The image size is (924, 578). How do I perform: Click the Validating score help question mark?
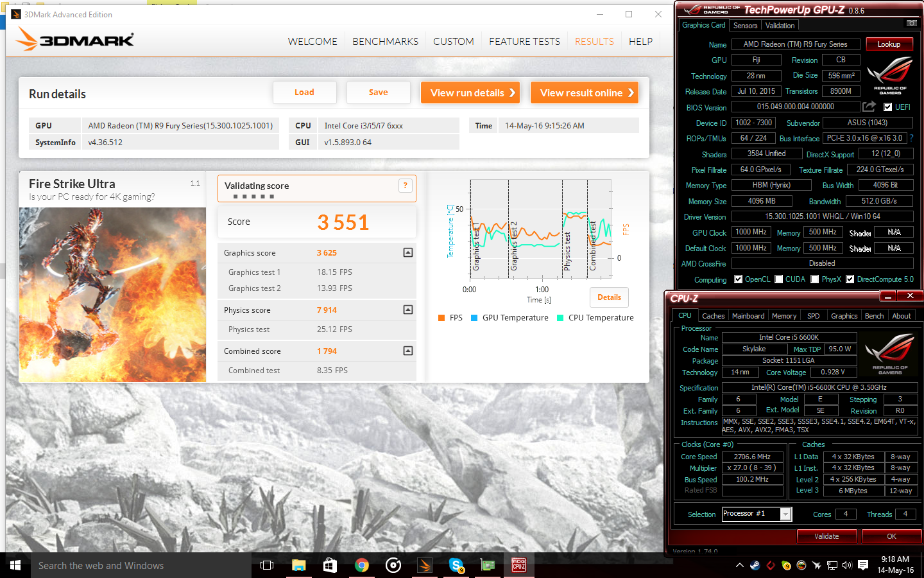(x=405, y=186)
